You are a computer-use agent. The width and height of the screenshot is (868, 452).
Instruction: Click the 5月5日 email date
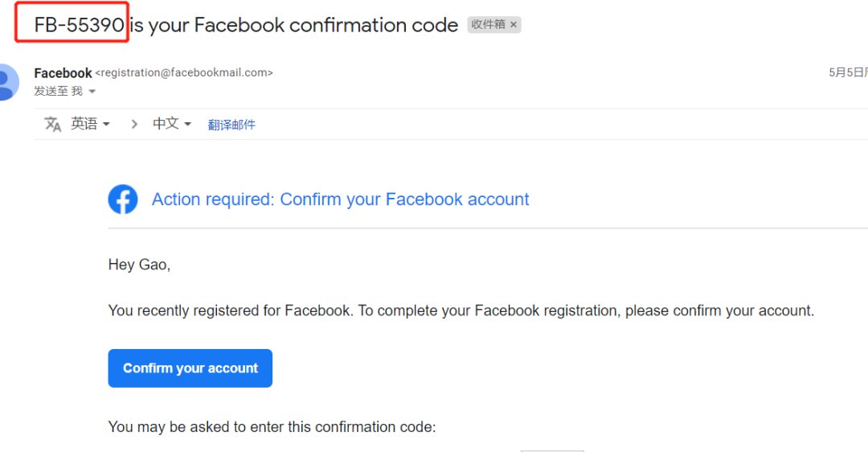click(847, 72)
